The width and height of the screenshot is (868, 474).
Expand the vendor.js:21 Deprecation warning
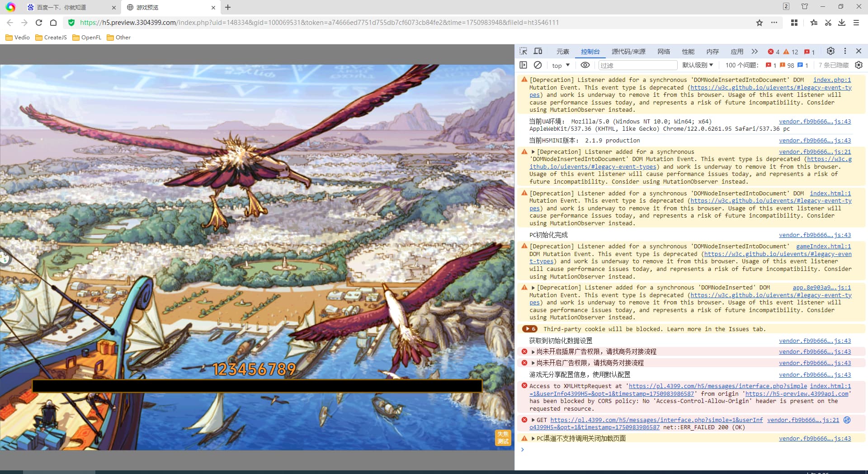point(533,152)
